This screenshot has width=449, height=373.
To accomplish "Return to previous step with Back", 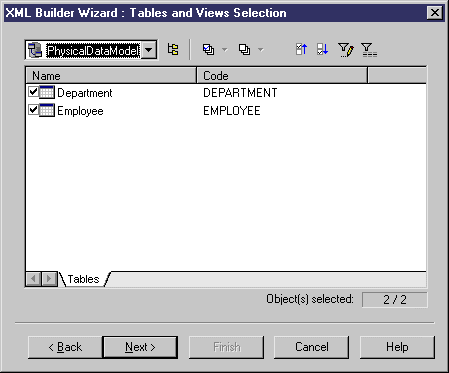I will click(65, 347).
